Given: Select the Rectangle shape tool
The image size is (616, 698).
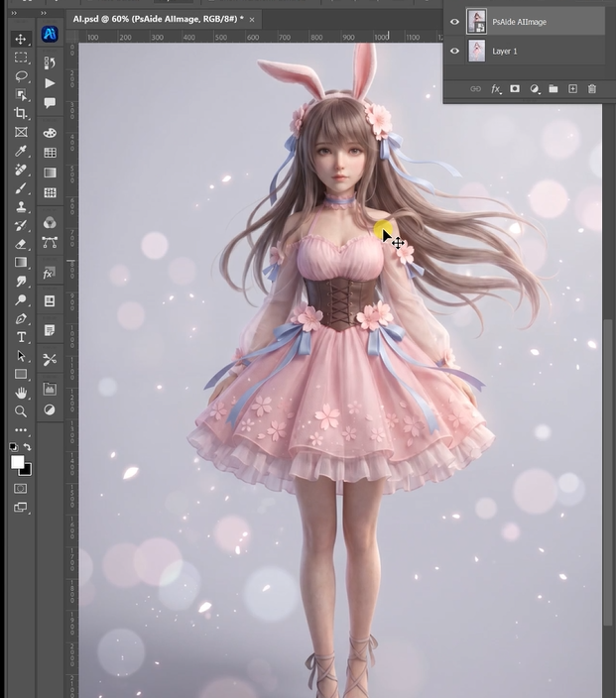Looking at the screenshot, I should tap(21, 374).
